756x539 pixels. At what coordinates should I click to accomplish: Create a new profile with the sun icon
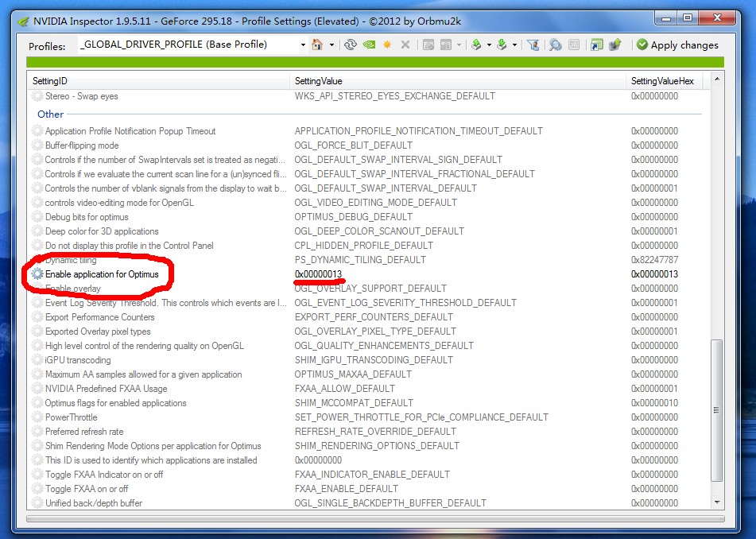[387, 45]
